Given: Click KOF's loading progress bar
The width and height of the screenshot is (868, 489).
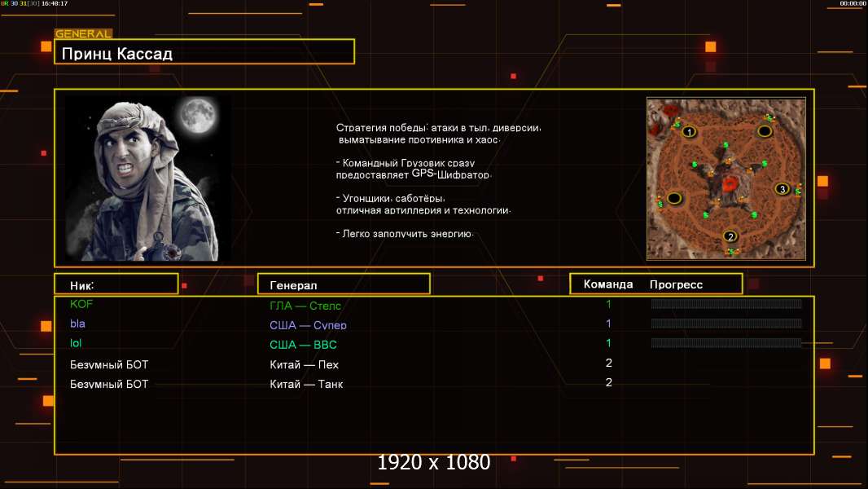Looking at the screenshot, I should click(x=726, y=304).
